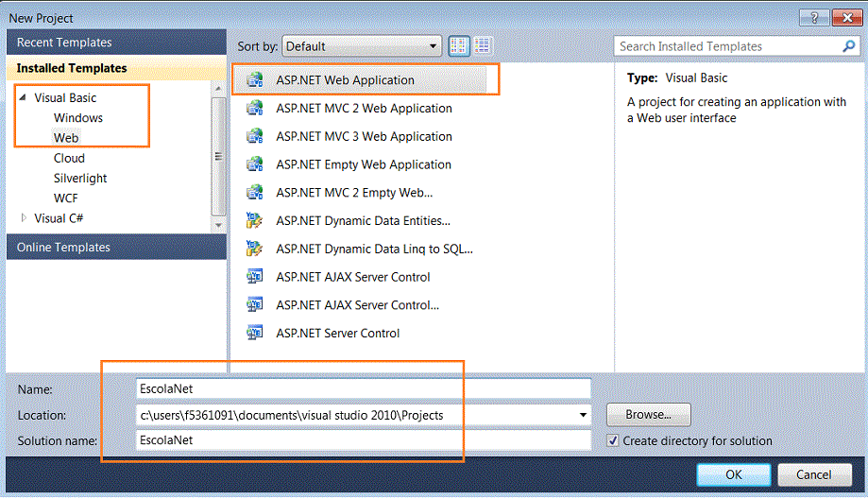The width and height of the screenshot is (868, 499).
Task: Select ASP.NET AJAX Server Control text
Action: pos(352,277)
